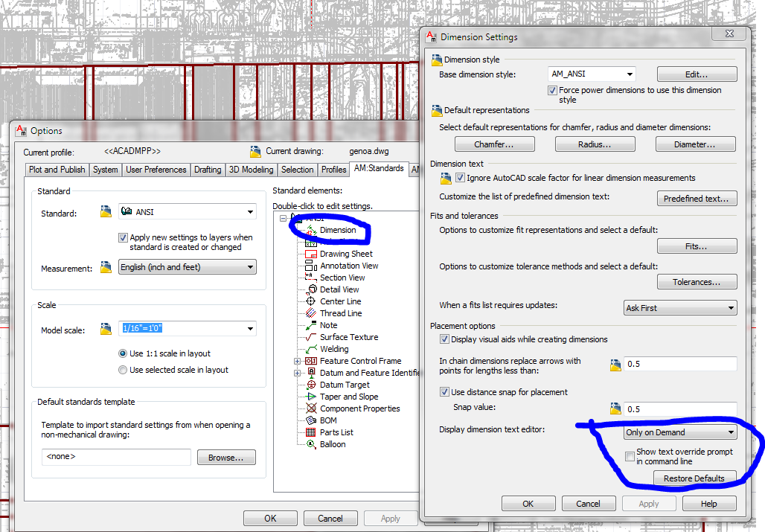Click Browse... for template file
This screenshot has height=532, width=765.
[226, 458]
